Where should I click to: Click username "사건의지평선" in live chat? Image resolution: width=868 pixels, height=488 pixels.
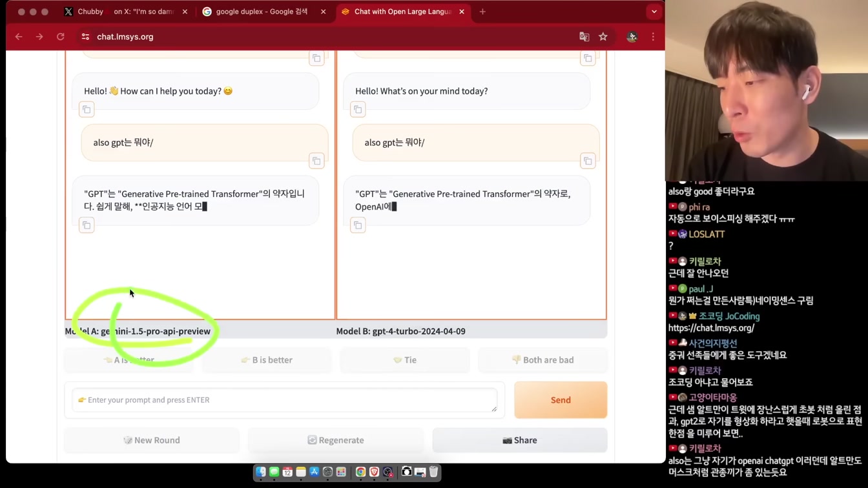pyautogui.click(x=713, y=343)
